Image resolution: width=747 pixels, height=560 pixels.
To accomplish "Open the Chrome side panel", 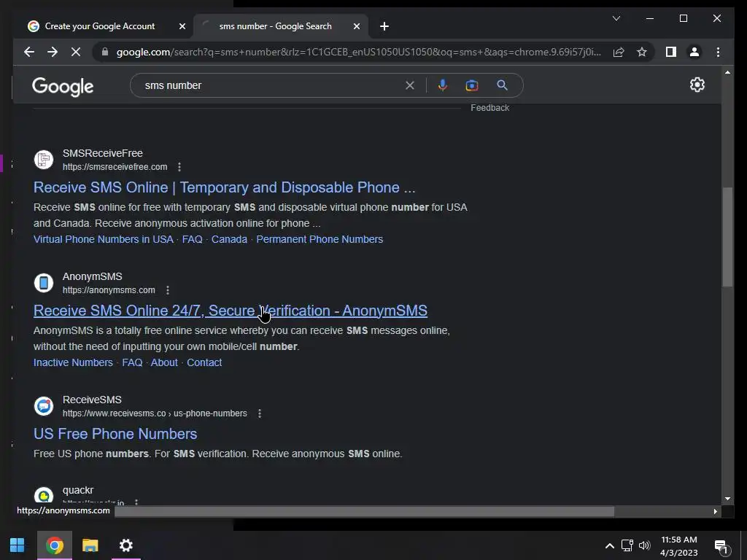I will tap(671, 52).
